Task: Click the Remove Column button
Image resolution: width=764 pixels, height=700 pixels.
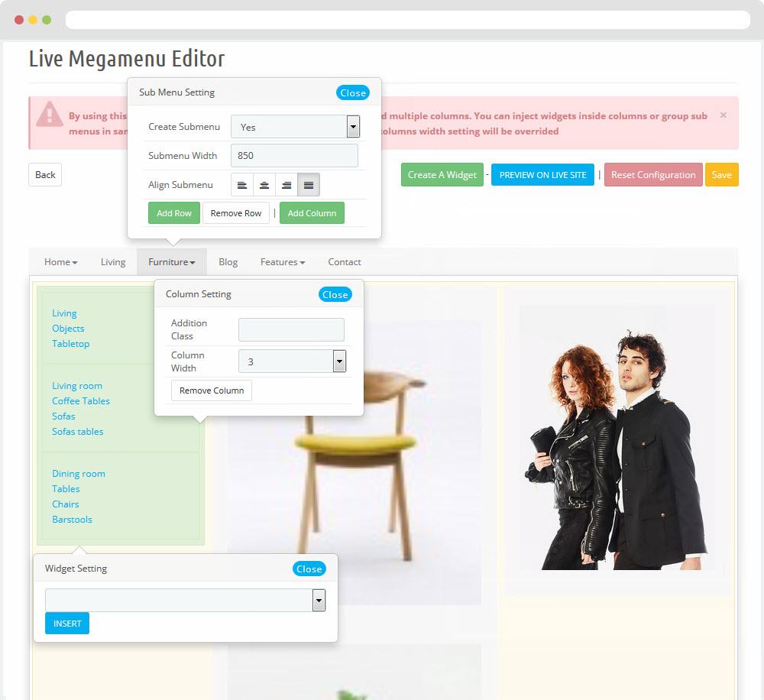Action: (x=212, y=391)
